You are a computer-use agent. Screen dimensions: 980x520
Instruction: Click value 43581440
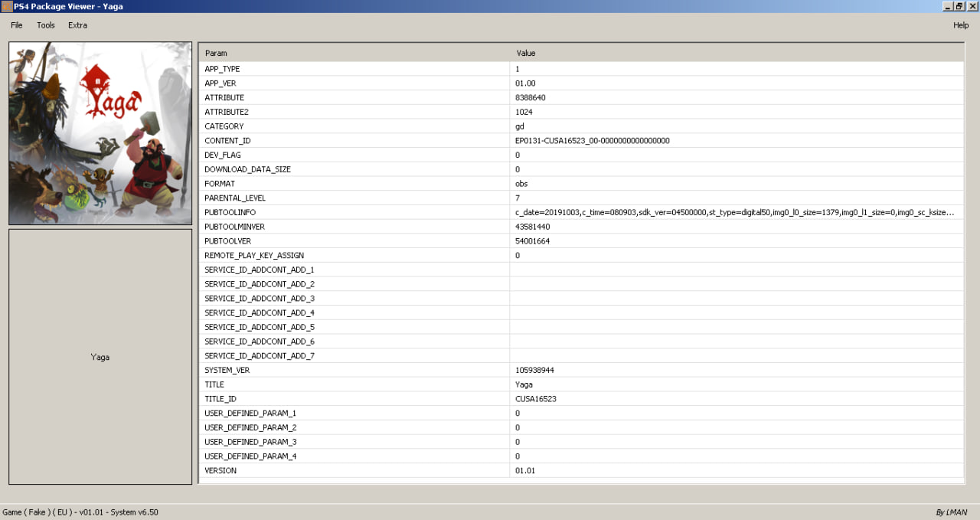click(533, 227)
